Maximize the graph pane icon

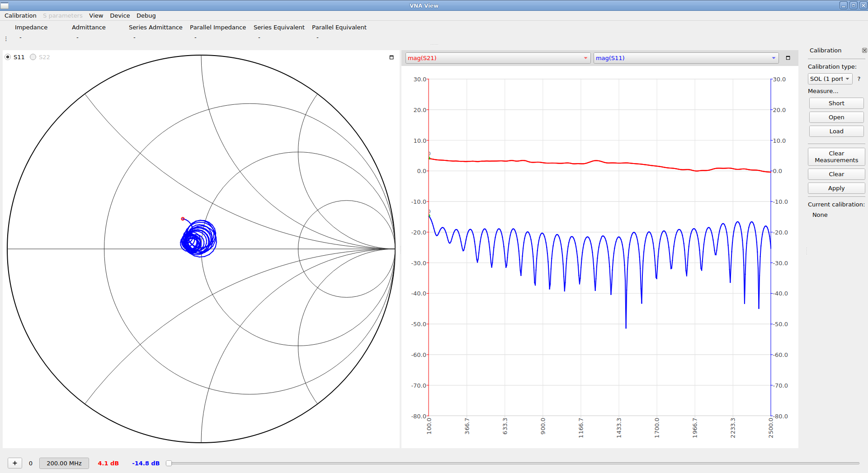788,58
